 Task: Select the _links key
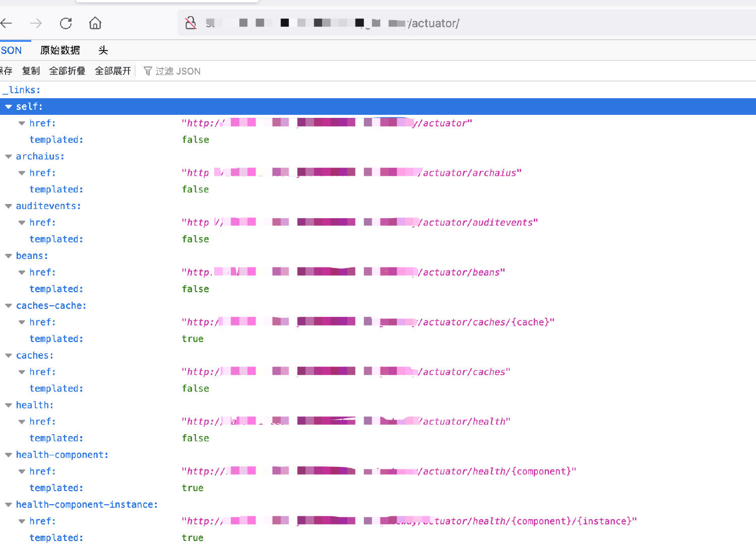click(x=21, y=90)
